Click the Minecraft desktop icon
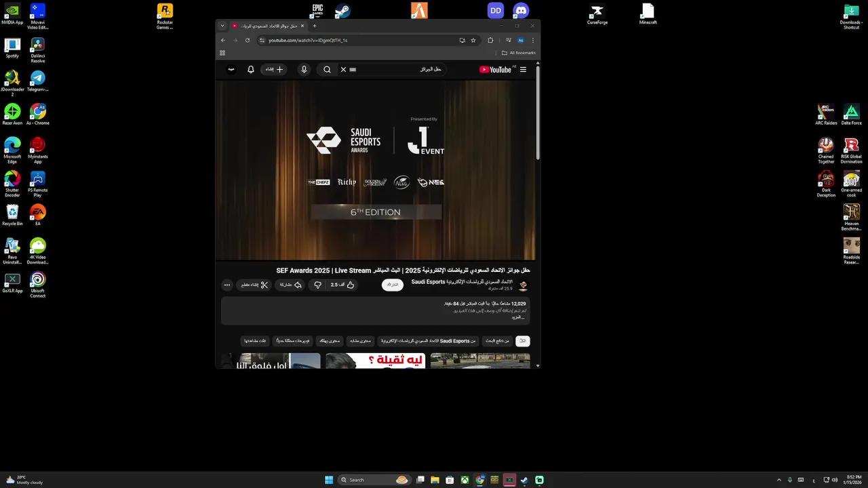The height and width of the screenshot is (488, 868). coord(648,14)
